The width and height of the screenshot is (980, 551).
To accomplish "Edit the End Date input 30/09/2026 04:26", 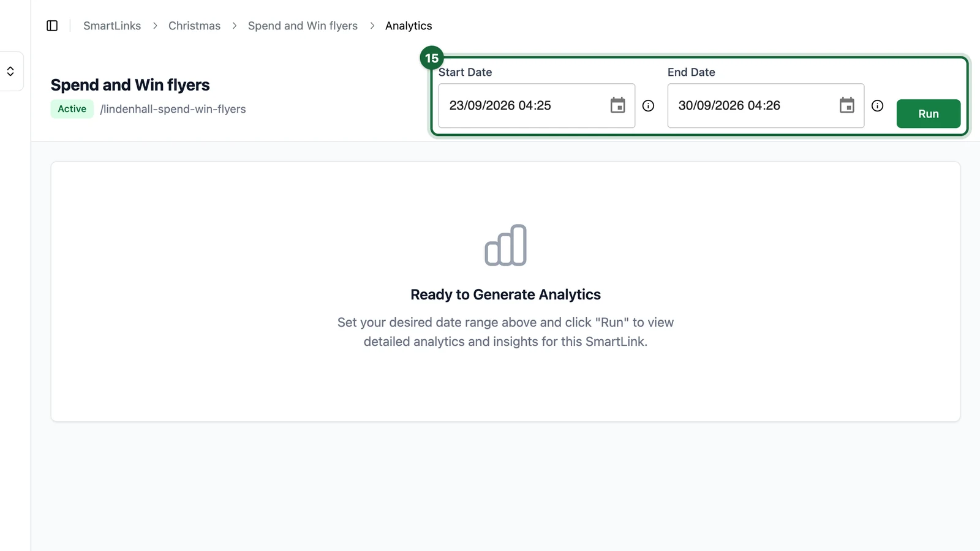I will pyautogui.click(x=766, y=106).
